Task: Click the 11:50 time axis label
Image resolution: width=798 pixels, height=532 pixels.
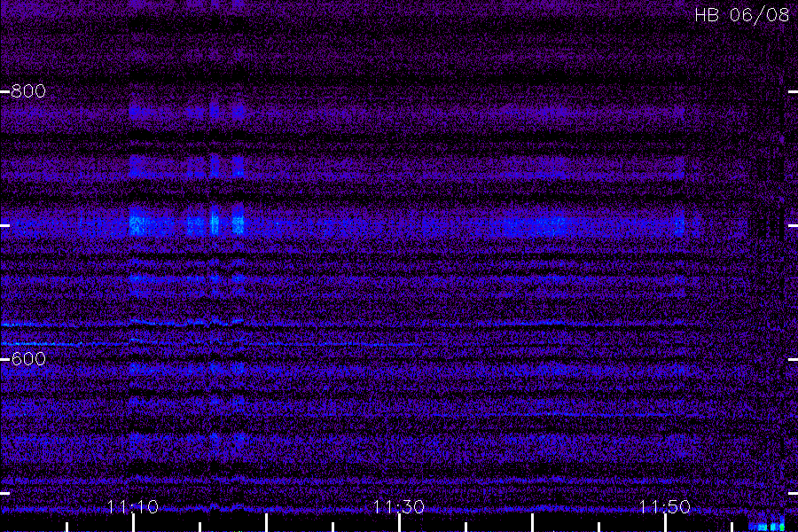Action: 665,507
